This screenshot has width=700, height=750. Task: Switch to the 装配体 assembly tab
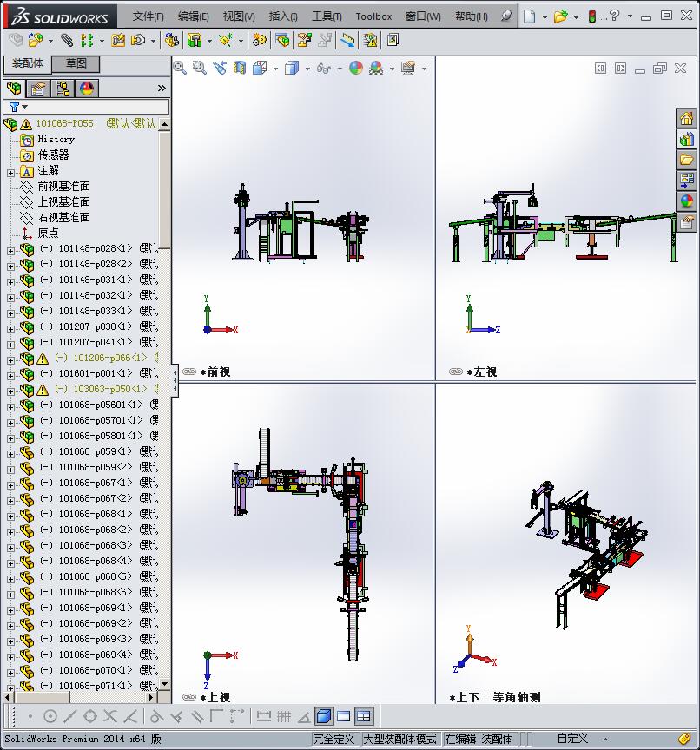coord(27,63)
